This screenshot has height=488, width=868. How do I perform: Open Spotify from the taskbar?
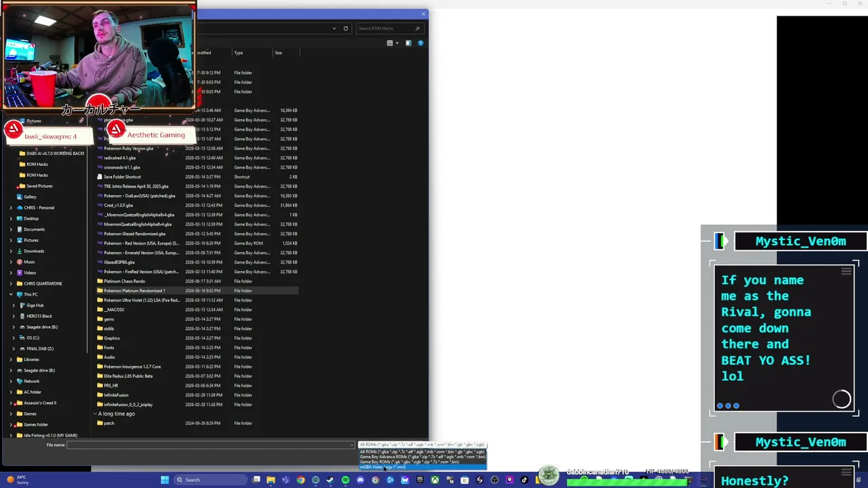(345, 480)
